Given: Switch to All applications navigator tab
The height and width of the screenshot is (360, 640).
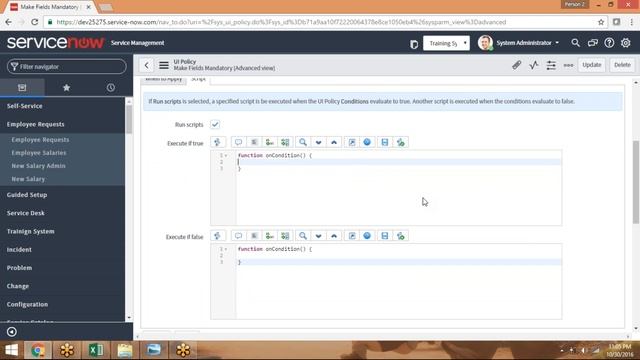Looking at the screenshot, I should point(22,87).
